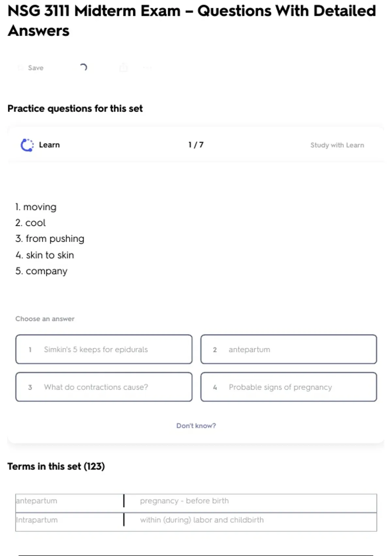This screenshot has width=392, height=556.
Task: Click the 1 / 7 question counter
Action: pos(196,145)
